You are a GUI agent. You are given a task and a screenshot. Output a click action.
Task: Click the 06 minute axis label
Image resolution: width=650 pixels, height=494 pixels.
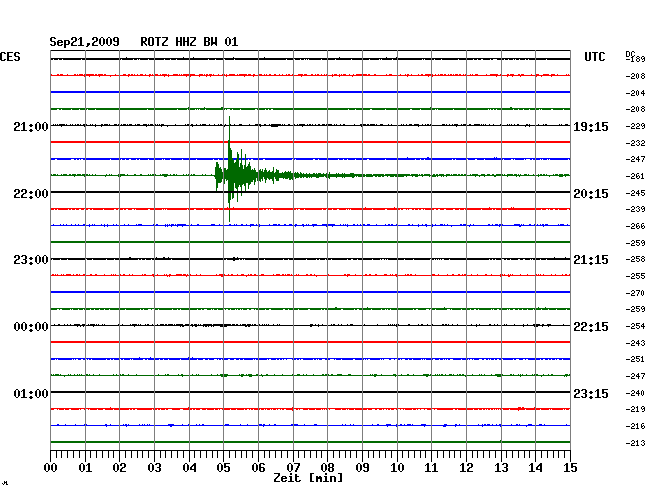(x=258, y=467)
